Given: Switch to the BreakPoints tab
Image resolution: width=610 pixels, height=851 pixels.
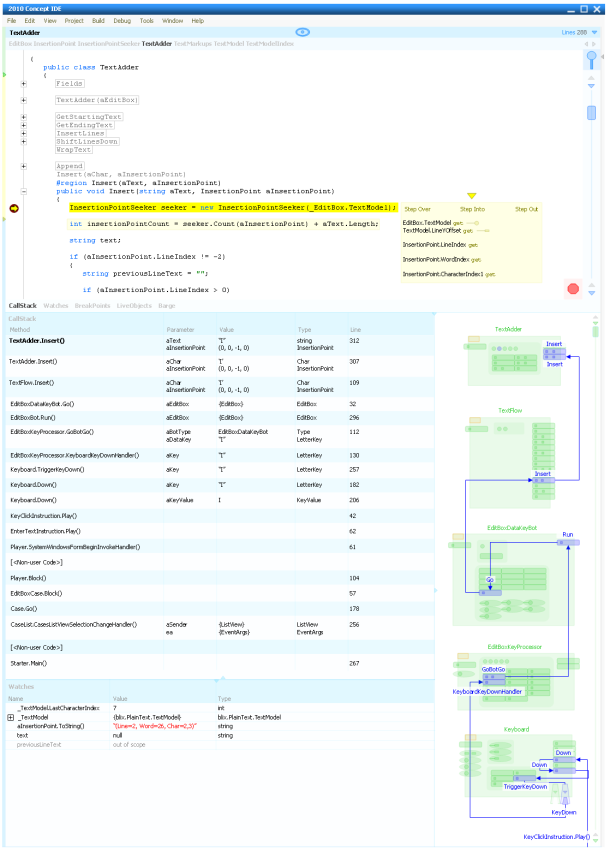Looking at the screenshot, I should point(92,306).
